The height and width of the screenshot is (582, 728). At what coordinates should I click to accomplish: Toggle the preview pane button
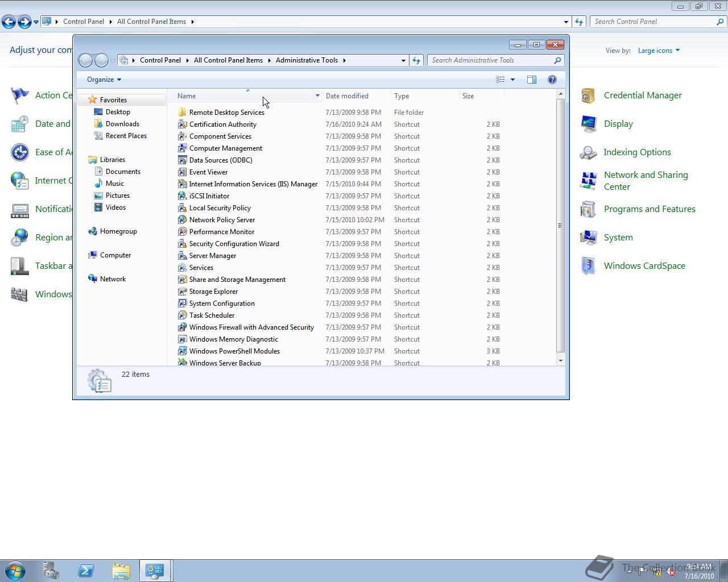click(x=532, y=80)
